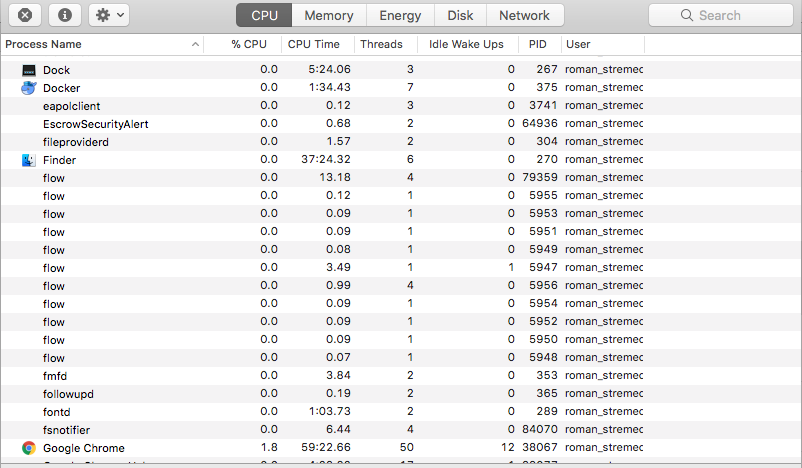Go to the Network tab

525,15
